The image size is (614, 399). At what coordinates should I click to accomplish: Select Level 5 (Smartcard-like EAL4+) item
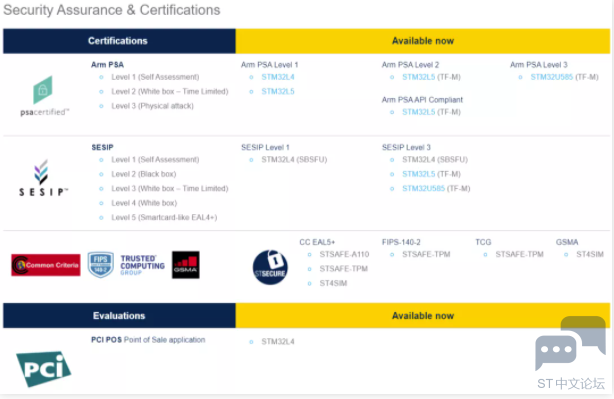point(164,218)
